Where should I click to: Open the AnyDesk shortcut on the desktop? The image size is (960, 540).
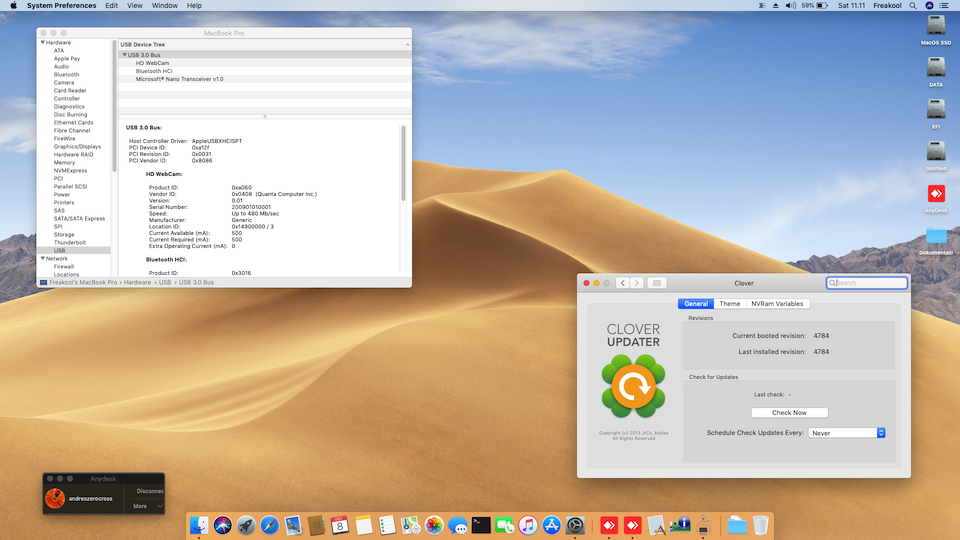click(936, 194)
